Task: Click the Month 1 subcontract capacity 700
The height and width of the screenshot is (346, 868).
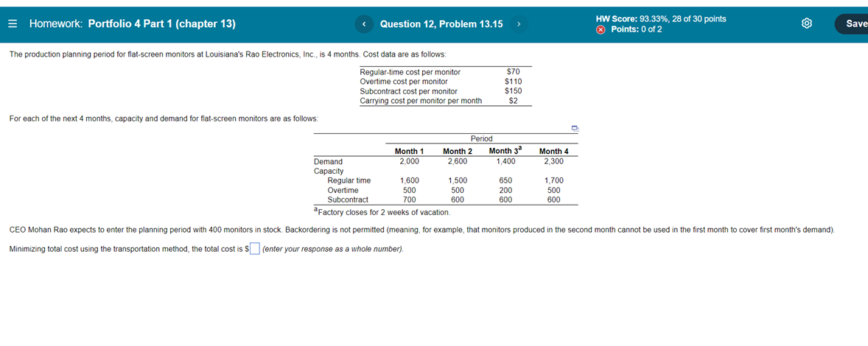Action: pos(409,200)
